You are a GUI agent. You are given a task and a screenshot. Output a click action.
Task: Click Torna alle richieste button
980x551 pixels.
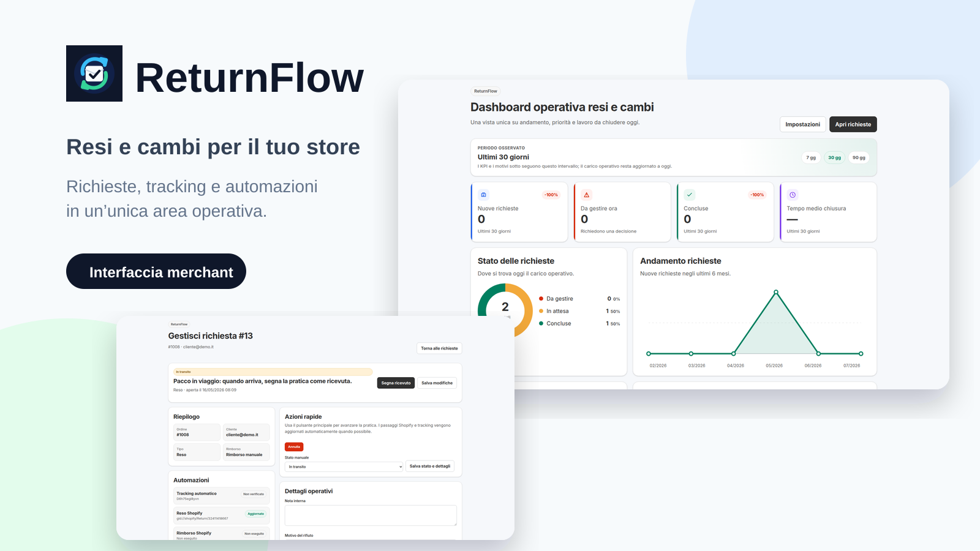click(440, 348)
